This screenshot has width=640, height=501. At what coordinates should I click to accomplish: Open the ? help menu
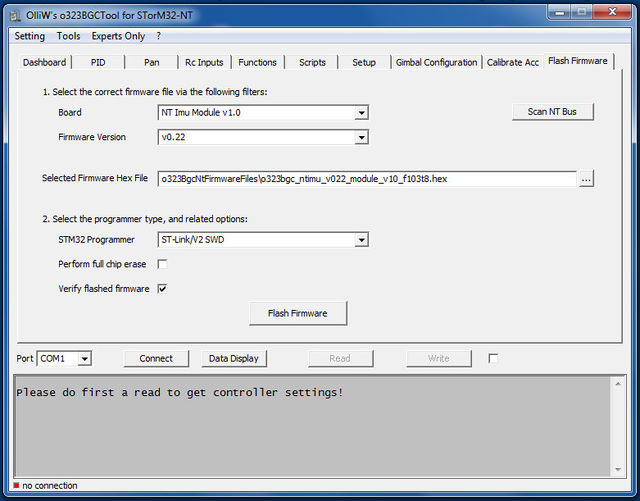click(158, 36)
